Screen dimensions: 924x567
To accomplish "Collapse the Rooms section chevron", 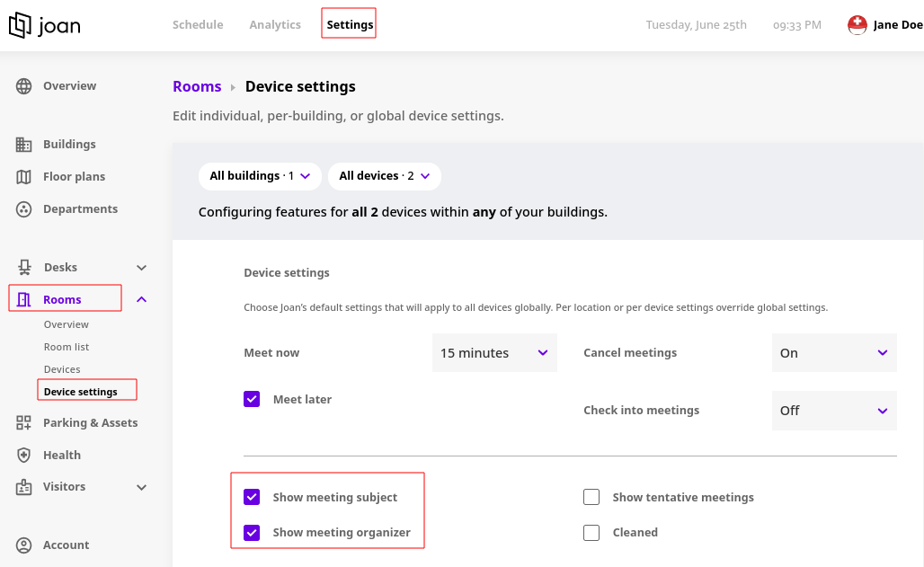I will coord(141,299).
